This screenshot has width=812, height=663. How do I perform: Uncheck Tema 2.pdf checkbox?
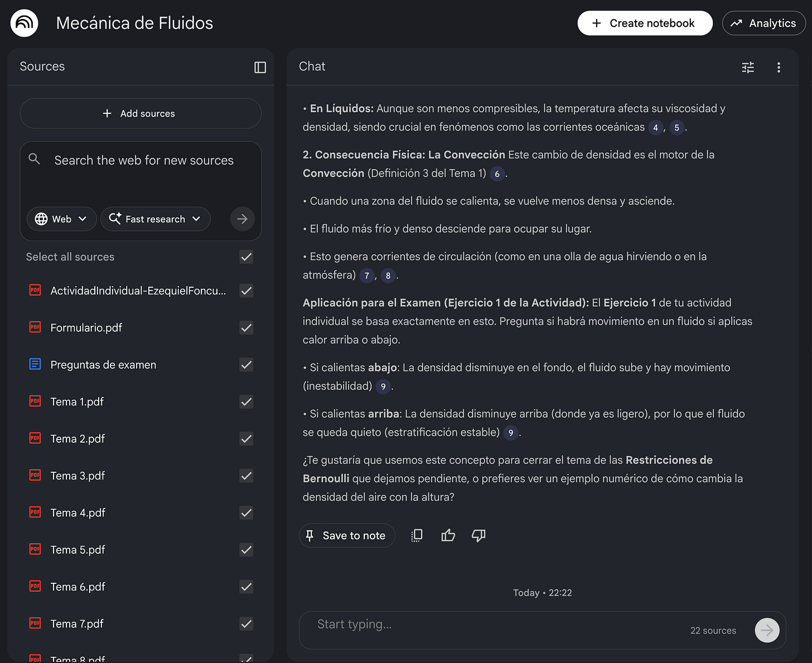point(246,439)
